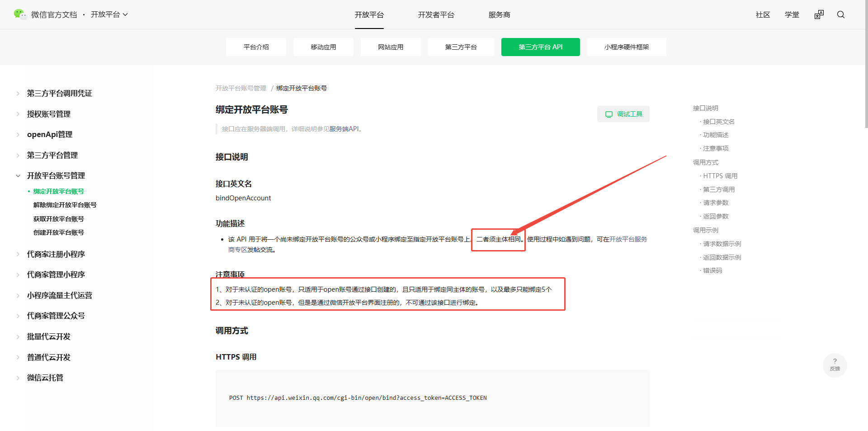
Task: Click 开放平台账号管理 breadcrumb link
Action: pos(241,88)
